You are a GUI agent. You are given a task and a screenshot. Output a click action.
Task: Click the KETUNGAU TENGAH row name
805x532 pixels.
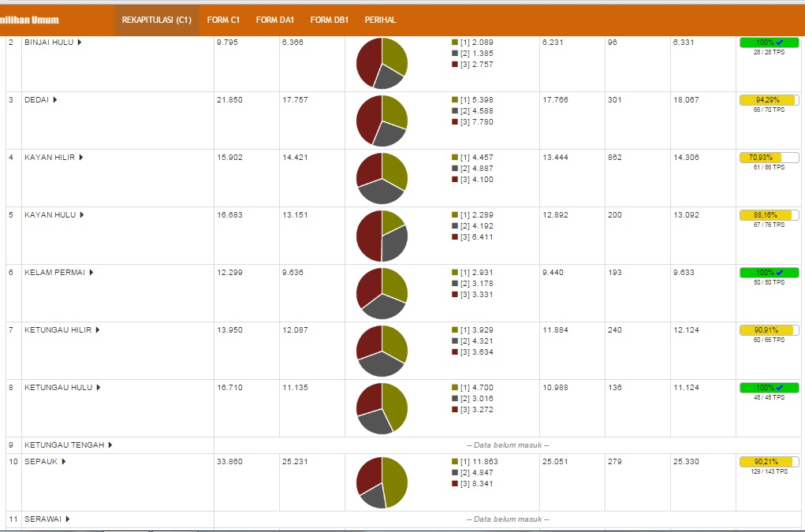click(64, 445)
